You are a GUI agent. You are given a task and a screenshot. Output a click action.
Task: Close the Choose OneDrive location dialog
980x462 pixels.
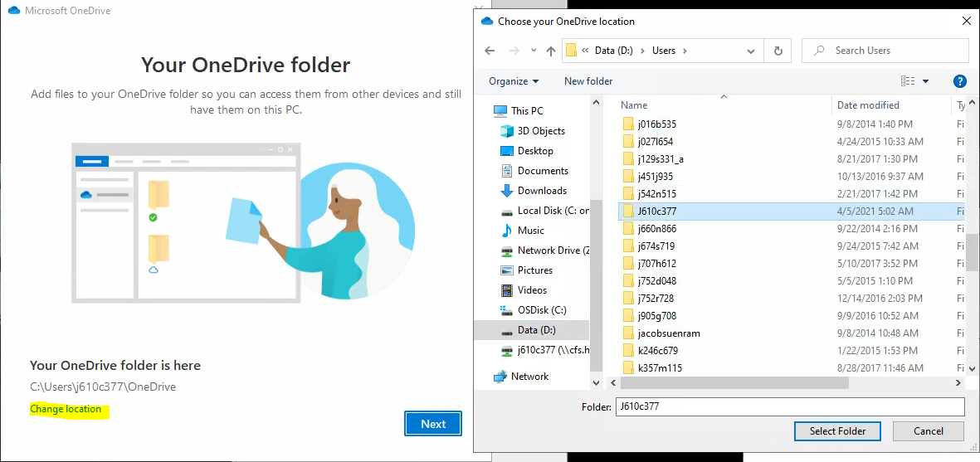pos(966,22)
